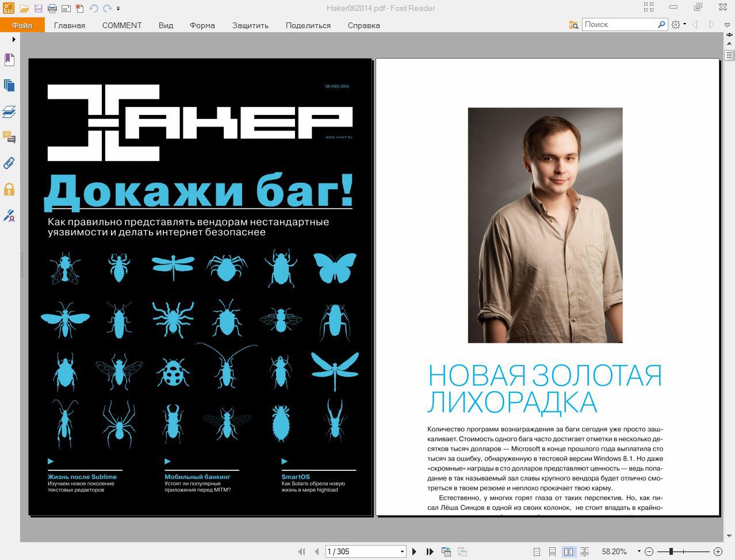Image resolution: width=735 pixels, height=560 pixels.
Task: Click the portrait photo on the right page
Action: (545, 225)
